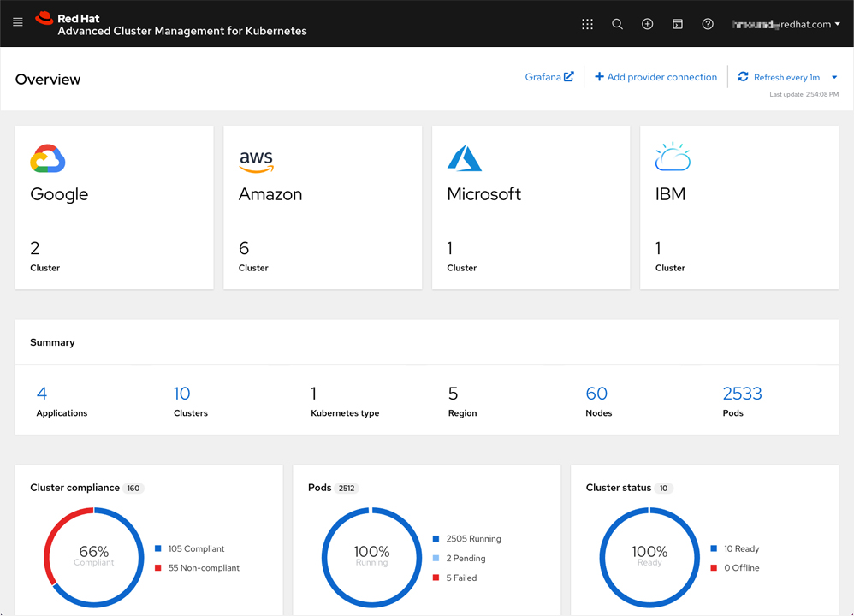The image size is (854, 616).
Task: Select the Google provider card
Action: (114, 207)
